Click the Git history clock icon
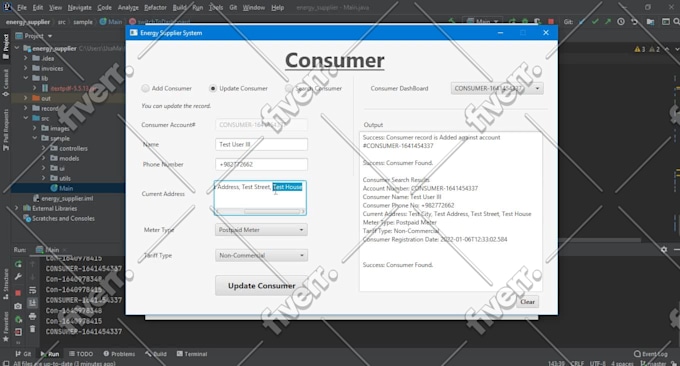 (x=621, y=21)
